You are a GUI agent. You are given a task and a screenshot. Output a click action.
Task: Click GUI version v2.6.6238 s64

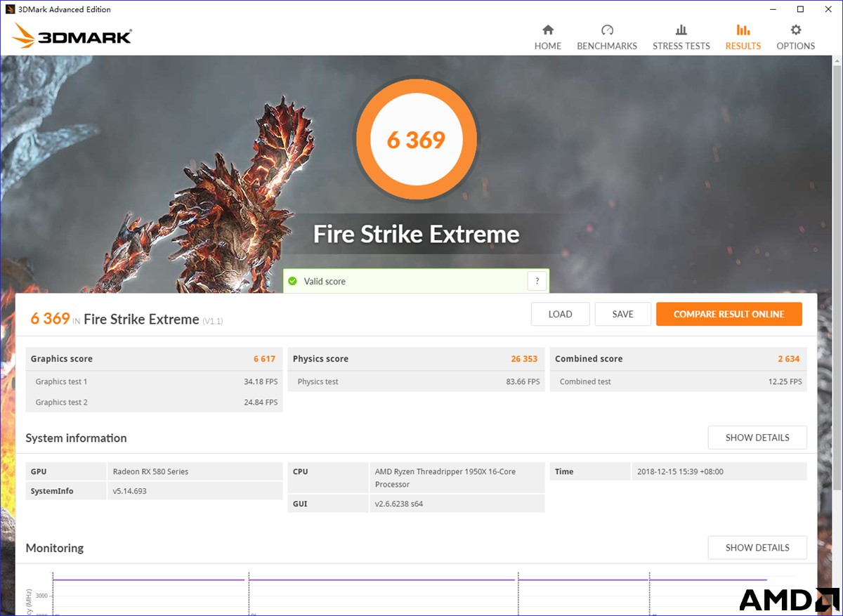click(399, 504)
